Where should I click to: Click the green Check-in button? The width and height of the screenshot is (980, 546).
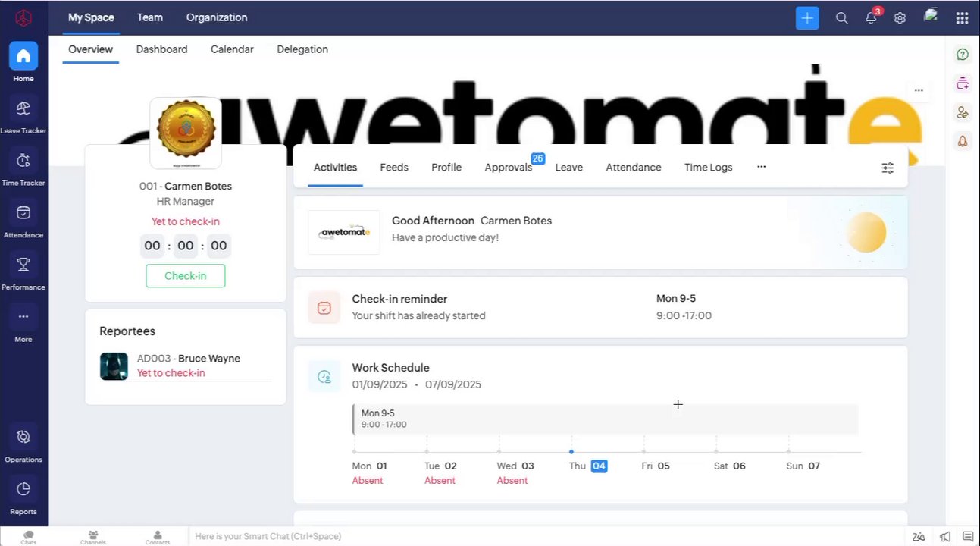(x=186, y=276)
